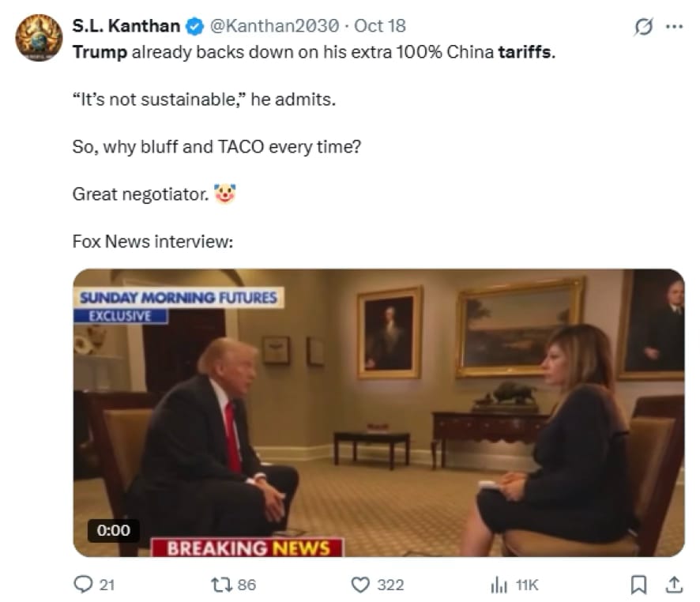Play the Fox News interview video
Viewport: 700px width, 602px height.
pos(378,412)
